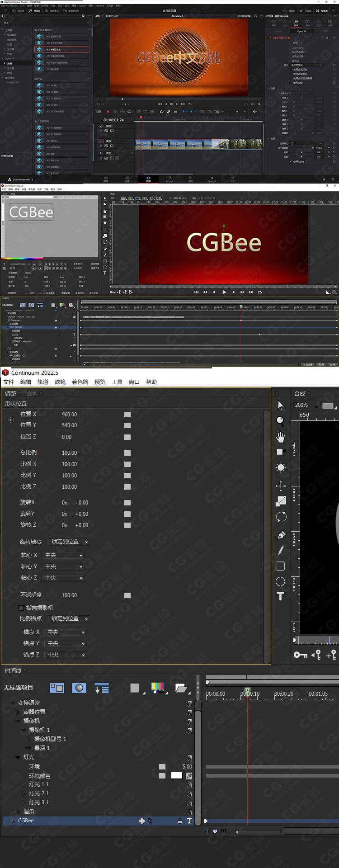The image size is (339, 868).
Task: Click the timeline zoom slider dot
Action: click(x=237, y=831)
